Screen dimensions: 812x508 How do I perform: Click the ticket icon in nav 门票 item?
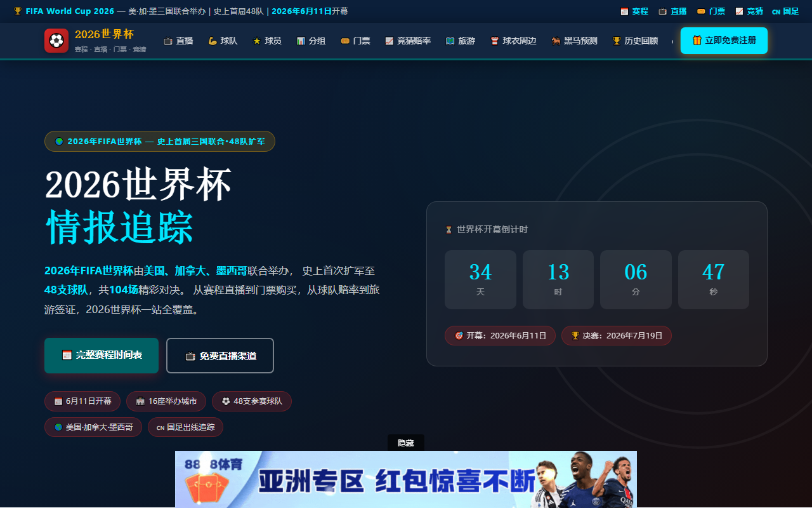(345, 41)
